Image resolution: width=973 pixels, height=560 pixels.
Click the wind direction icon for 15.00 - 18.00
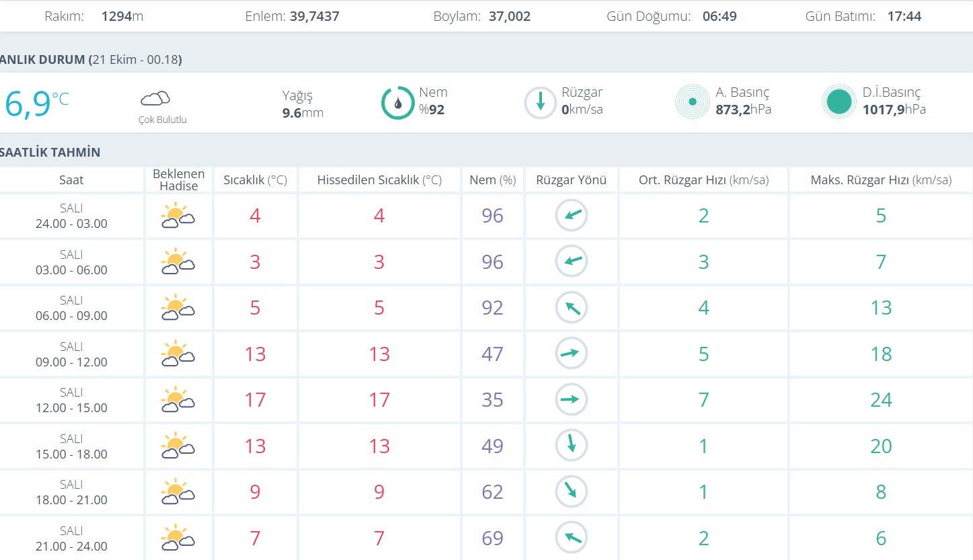pyautogui.click(x=571, y=446)
